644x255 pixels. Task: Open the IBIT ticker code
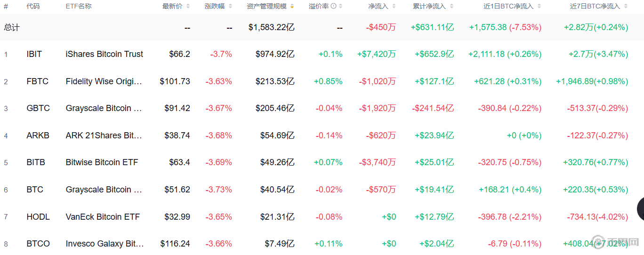click(34, 54)
